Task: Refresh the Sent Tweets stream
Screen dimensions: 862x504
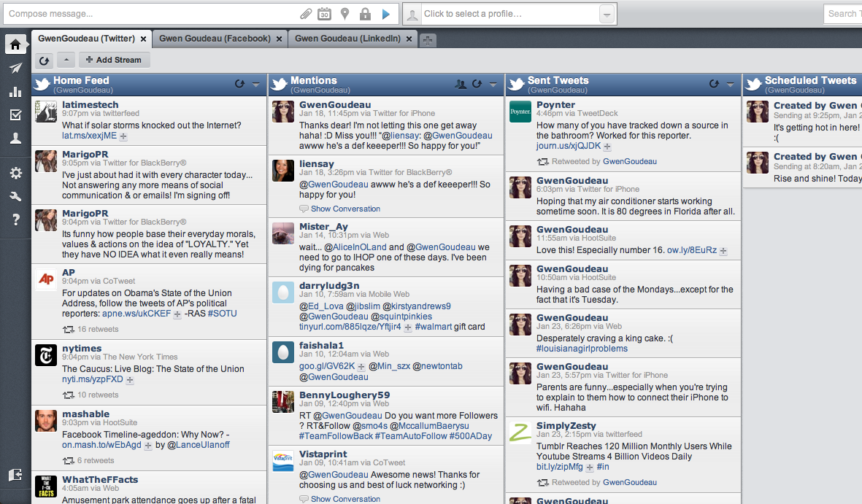Action: pos(714,84)
